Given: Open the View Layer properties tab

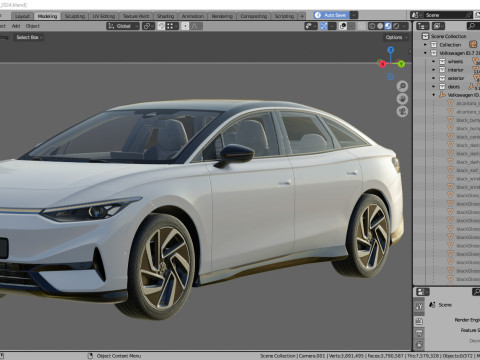Looking at the screenshot, I should (419, 345).
